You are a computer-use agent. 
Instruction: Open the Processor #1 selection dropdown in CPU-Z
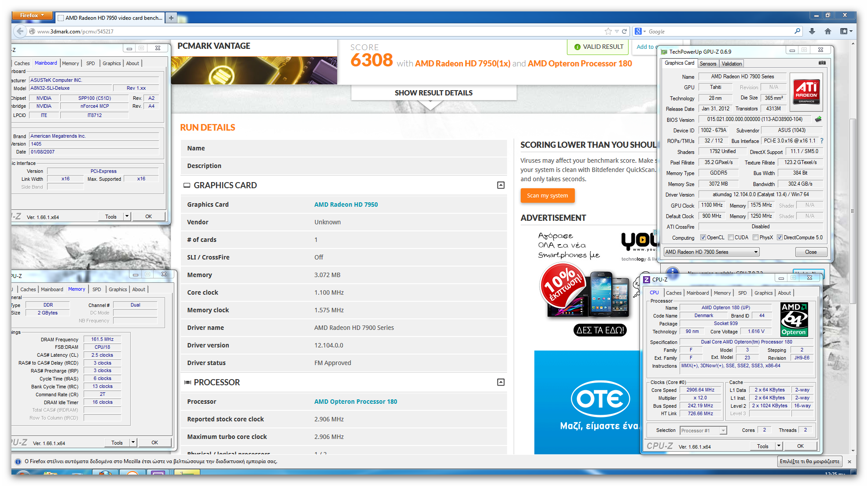point(703,431)
